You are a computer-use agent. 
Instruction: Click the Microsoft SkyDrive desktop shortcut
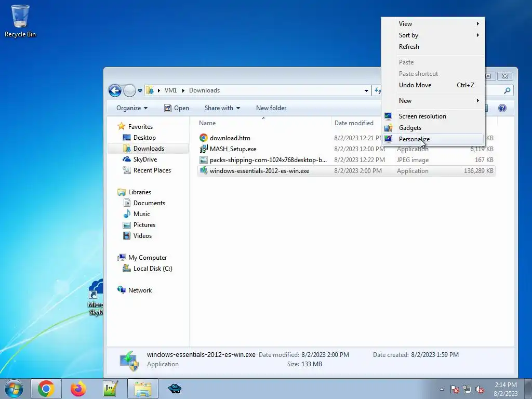(x=96, y=298)
